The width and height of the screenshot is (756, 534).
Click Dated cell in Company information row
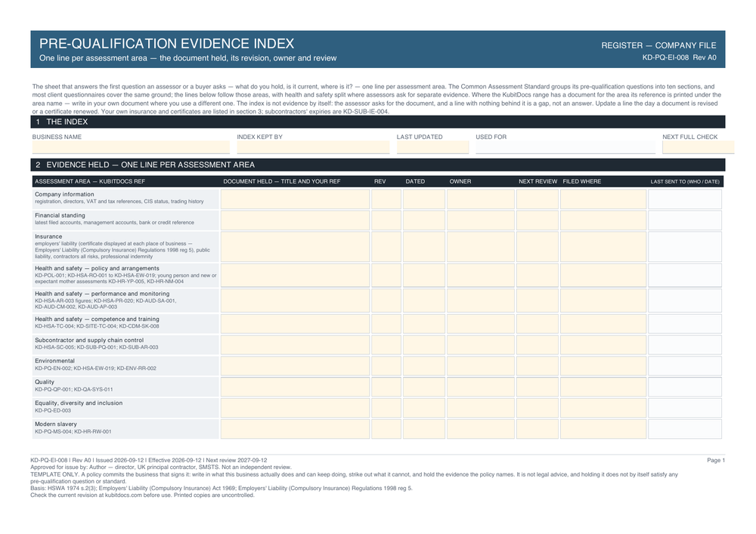[424, 199]
